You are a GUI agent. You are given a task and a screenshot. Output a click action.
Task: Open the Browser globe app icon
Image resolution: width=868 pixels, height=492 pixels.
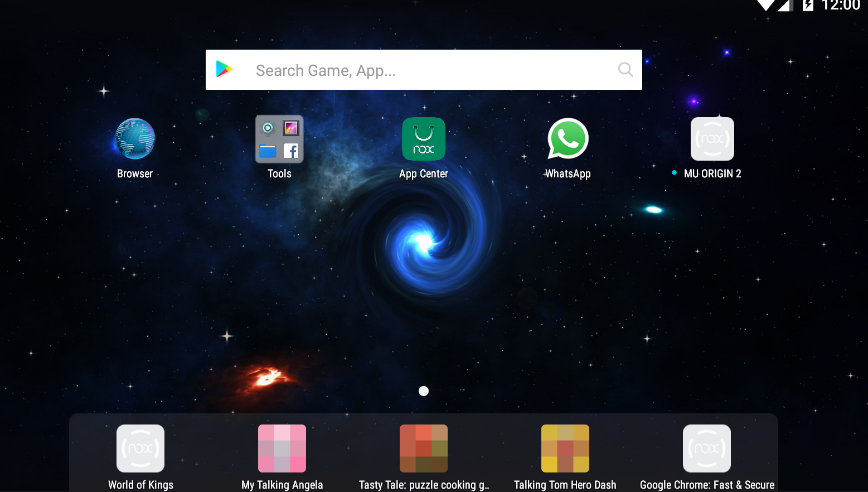135,139
